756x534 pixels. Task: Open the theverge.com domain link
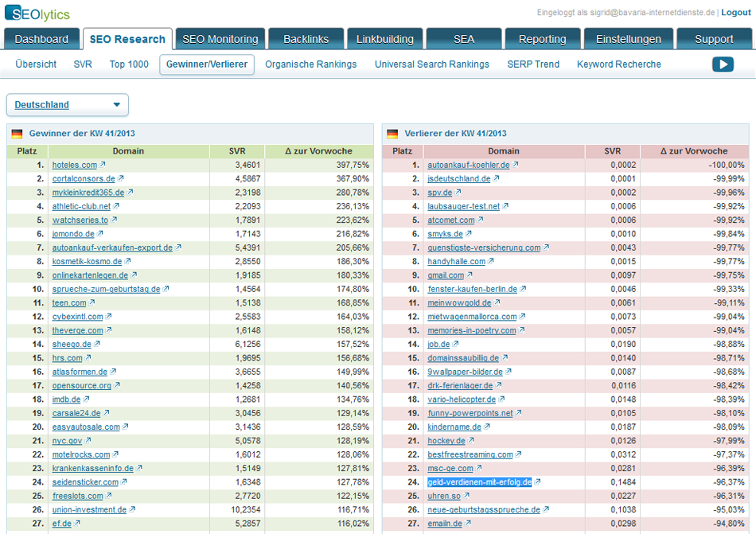pos(78,330)
